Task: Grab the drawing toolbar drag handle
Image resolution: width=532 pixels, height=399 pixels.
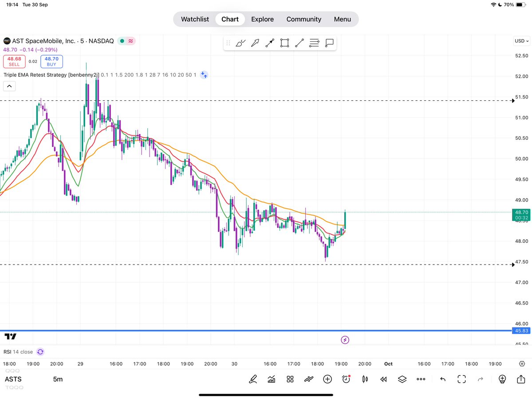Action: point(228,43)
